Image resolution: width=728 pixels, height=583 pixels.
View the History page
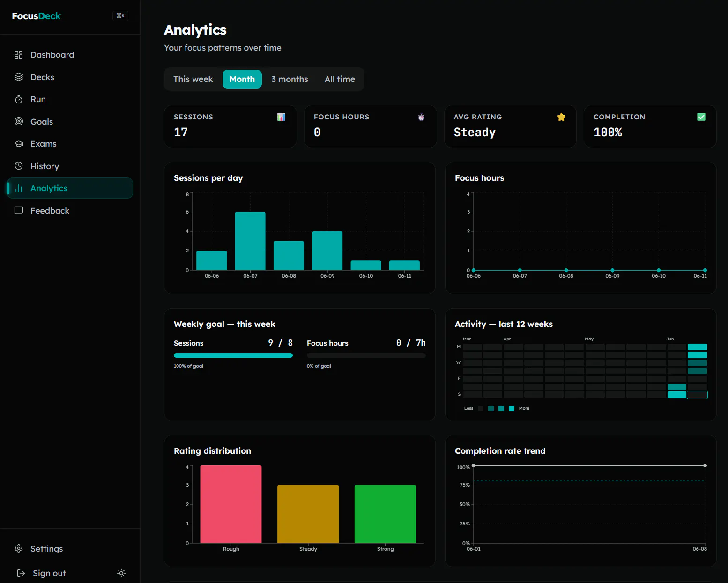click(x=70, y=166)
